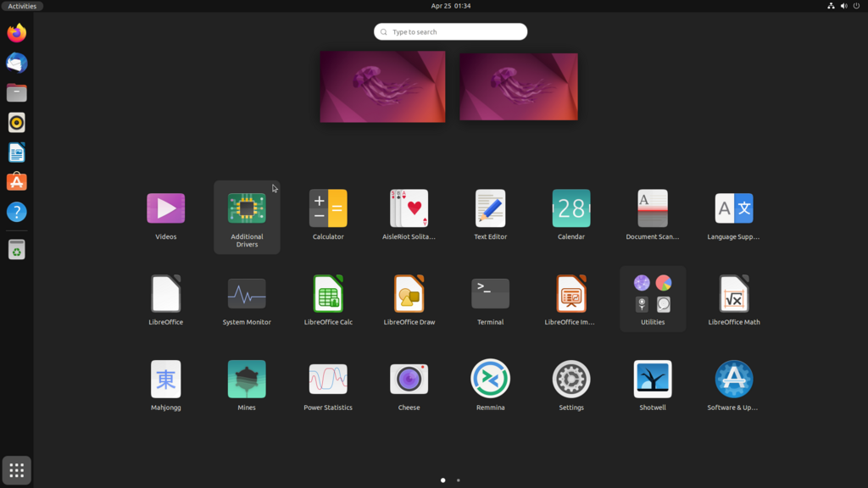
Task: Select the first workspace thumbnail
Action: point(382,86)
